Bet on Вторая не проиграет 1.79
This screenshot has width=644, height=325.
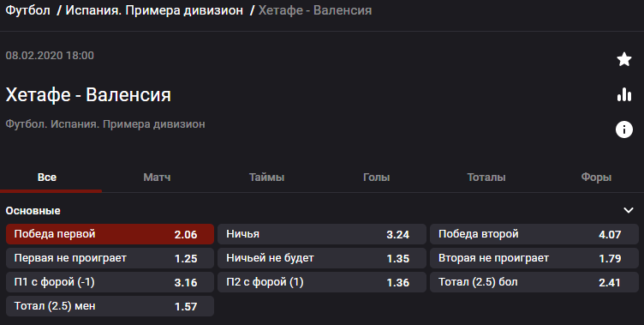pos(534,258)
